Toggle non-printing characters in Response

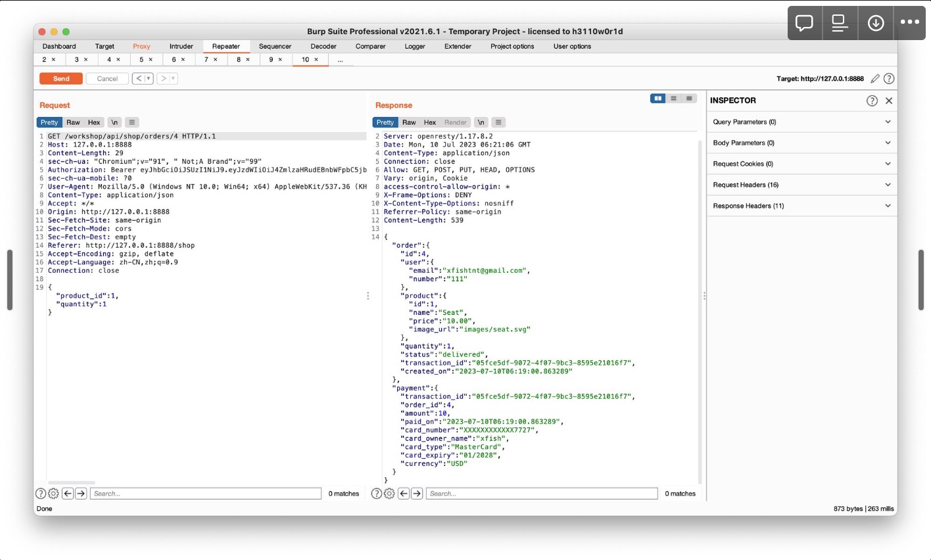481,122
